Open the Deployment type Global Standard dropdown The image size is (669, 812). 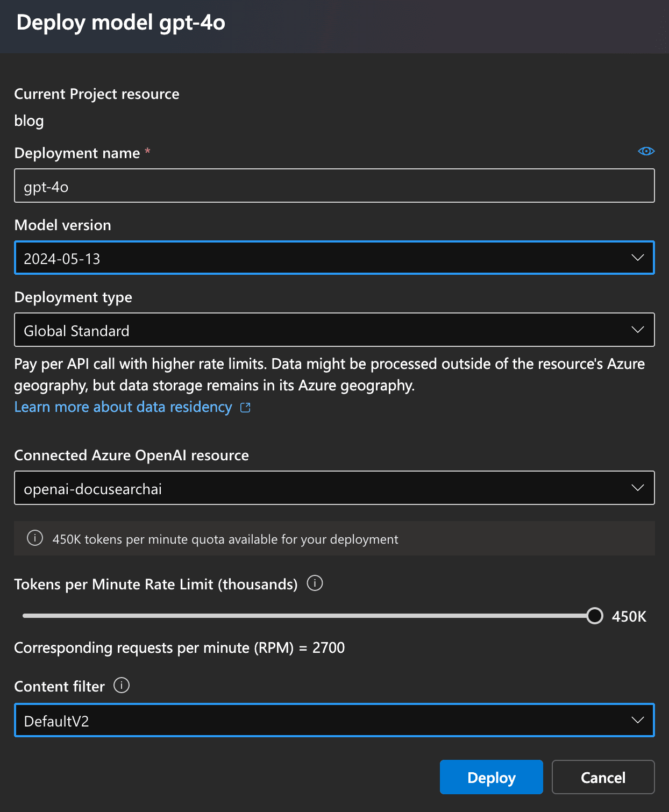[x=323, y=330]
